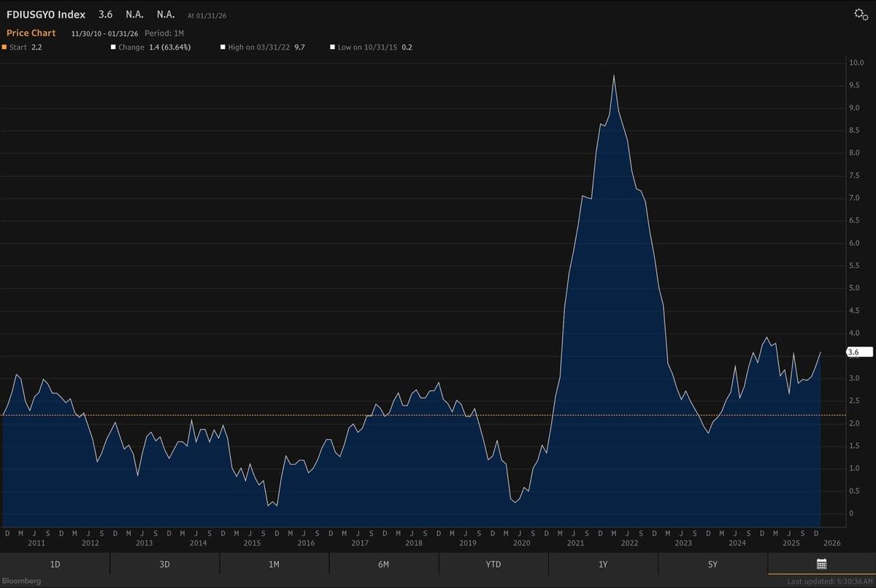
Task: Click the orange Start legend square
Action: click(4, 47)
